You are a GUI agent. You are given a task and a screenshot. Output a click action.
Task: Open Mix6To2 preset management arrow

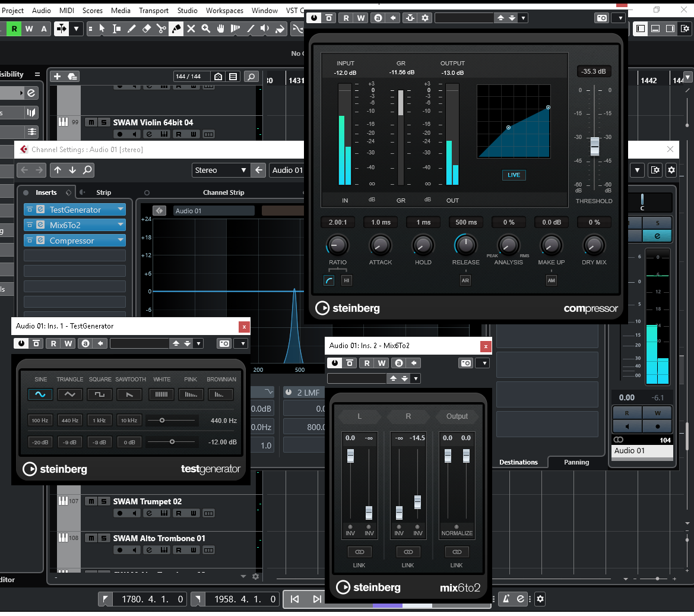[x=416, y=378]
